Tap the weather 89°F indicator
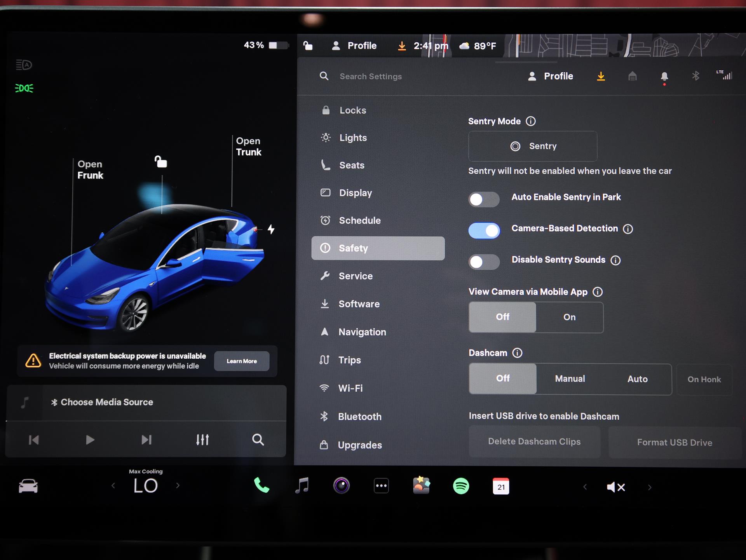The width and height of the screenshot is (746, 560). 478,46
